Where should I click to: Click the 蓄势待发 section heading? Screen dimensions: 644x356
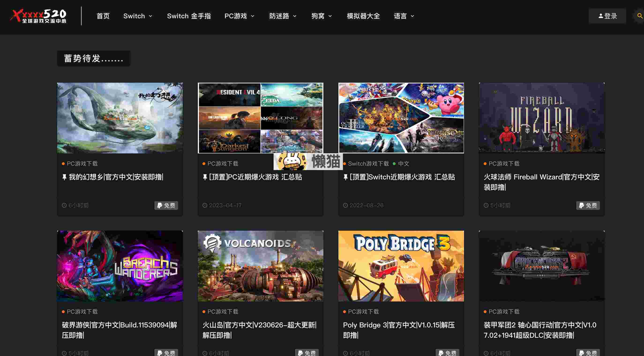94,59
